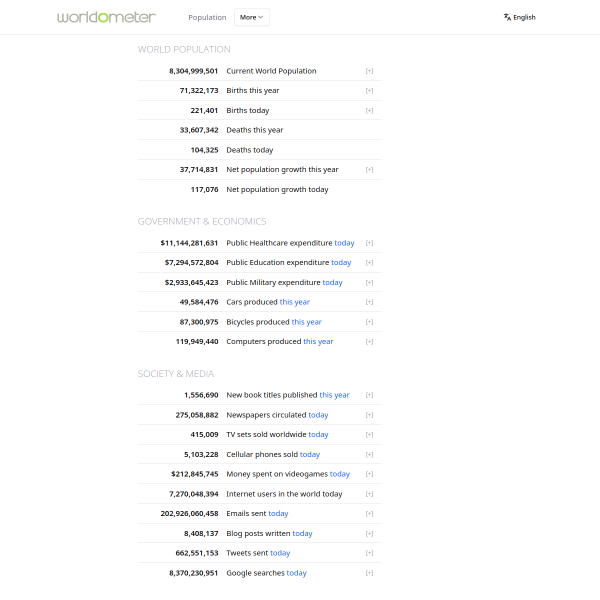Expand the Public Military expenditure row
This screenshot has width=600, height=600.
point(369,282)
